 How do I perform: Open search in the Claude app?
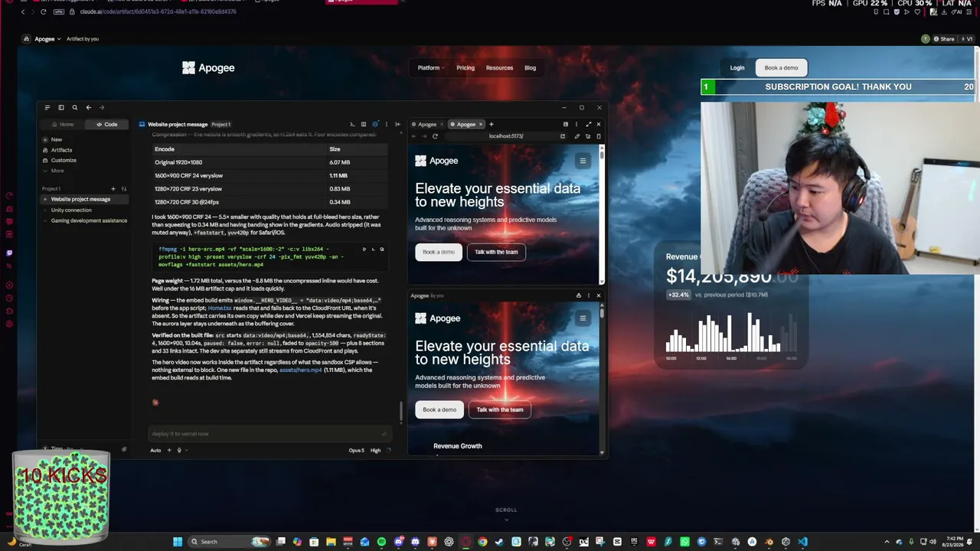[74, 107]
